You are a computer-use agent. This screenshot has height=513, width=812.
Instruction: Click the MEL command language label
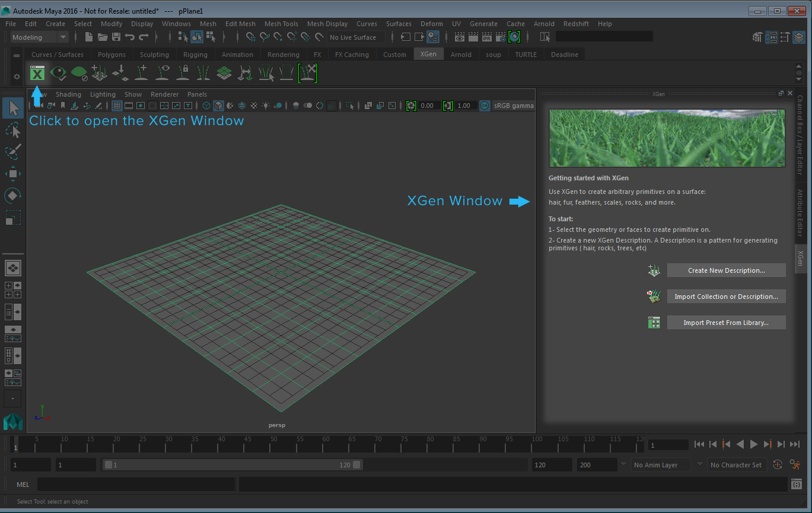[23, 485]
